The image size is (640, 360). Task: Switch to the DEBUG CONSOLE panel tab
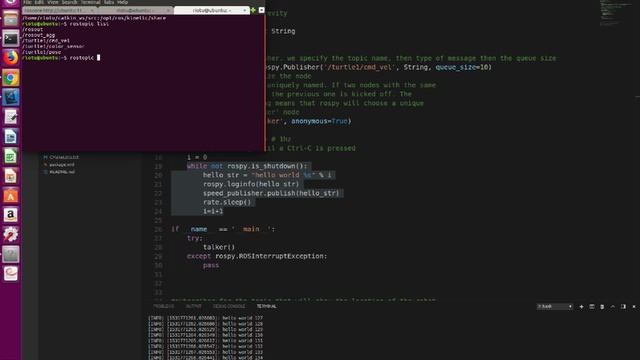coord(229,306)
